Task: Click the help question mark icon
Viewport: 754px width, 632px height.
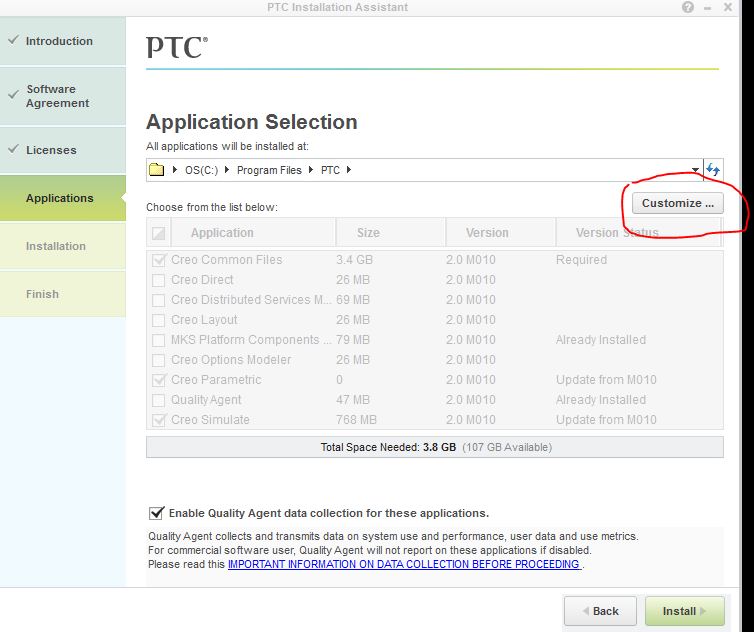Action: [x=688, y=7]
